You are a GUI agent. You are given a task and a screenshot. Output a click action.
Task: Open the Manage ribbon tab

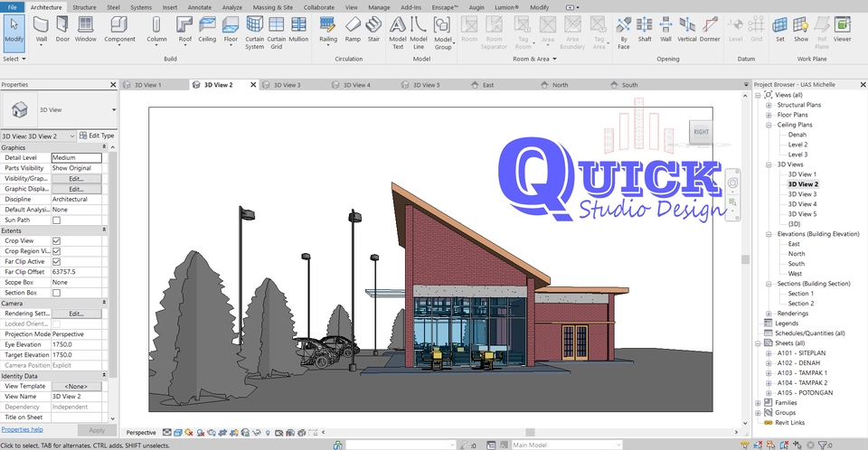tap(379, 7)
